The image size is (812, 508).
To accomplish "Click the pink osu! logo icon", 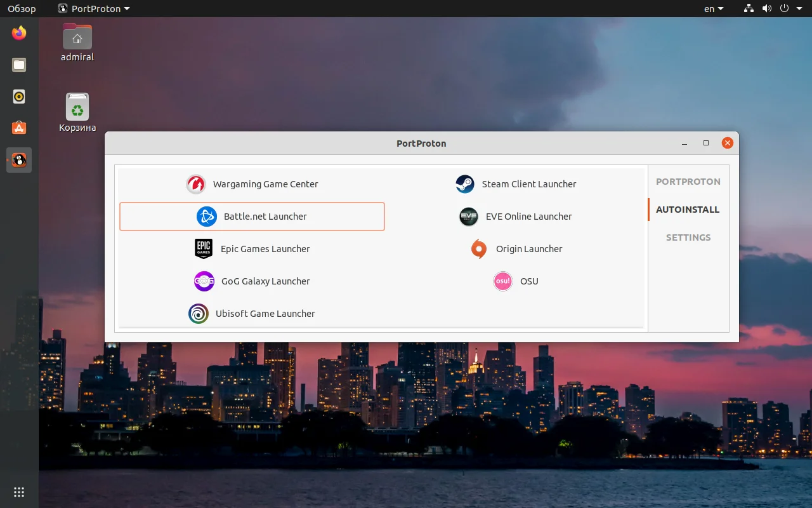I will pyautogui.click(x=503, y=281).
